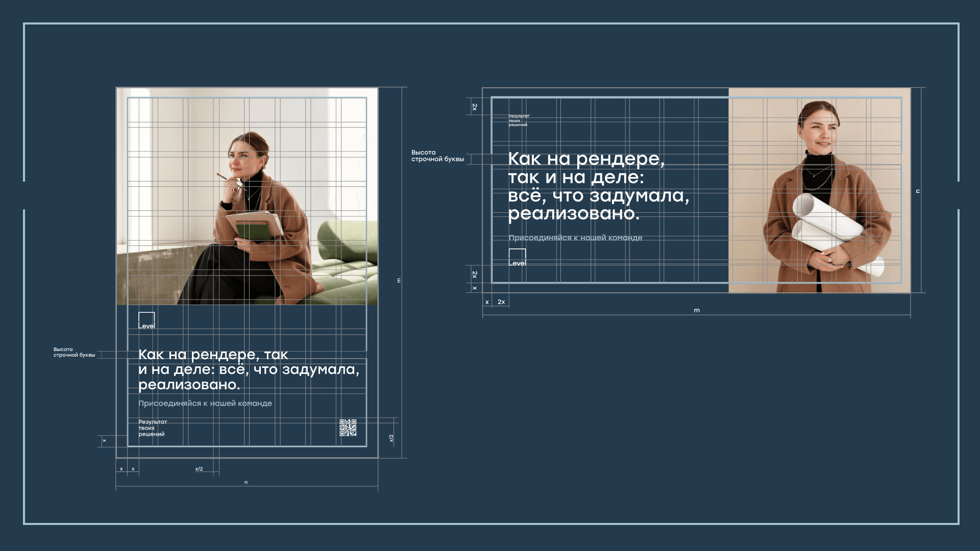980x551 pixels.
Task: Click the 'Высота строчной буквы' label beside the banner
Action: [437, 156]
